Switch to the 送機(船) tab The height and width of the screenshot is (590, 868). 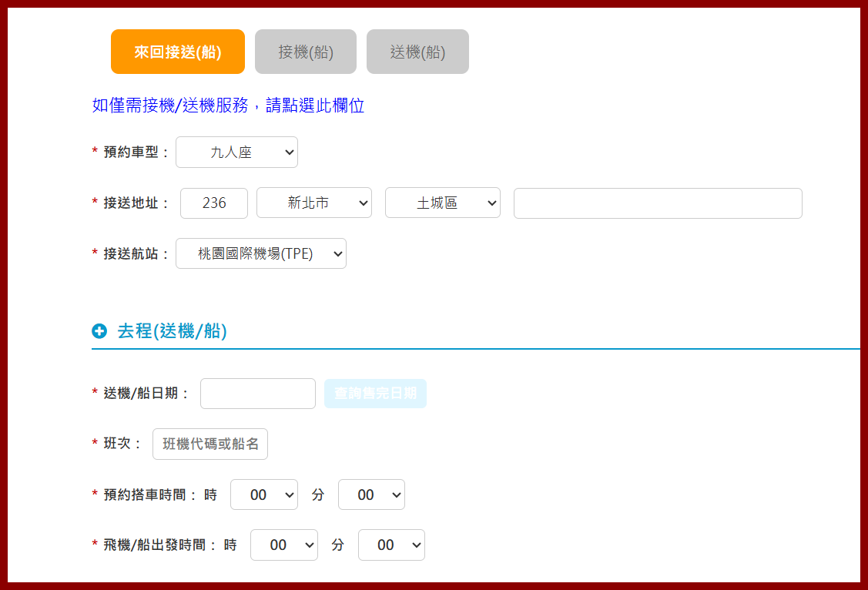(x=417, y=52)
